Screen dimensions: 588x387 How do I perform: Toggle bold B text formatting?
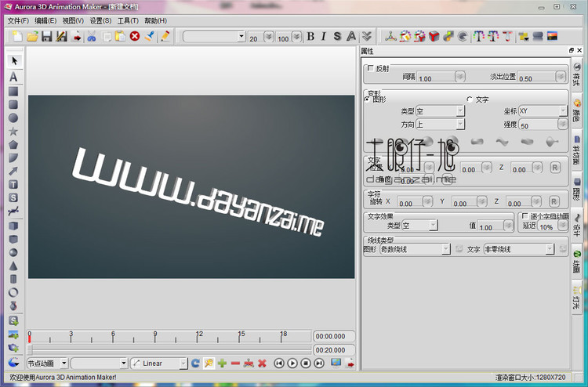310,36
